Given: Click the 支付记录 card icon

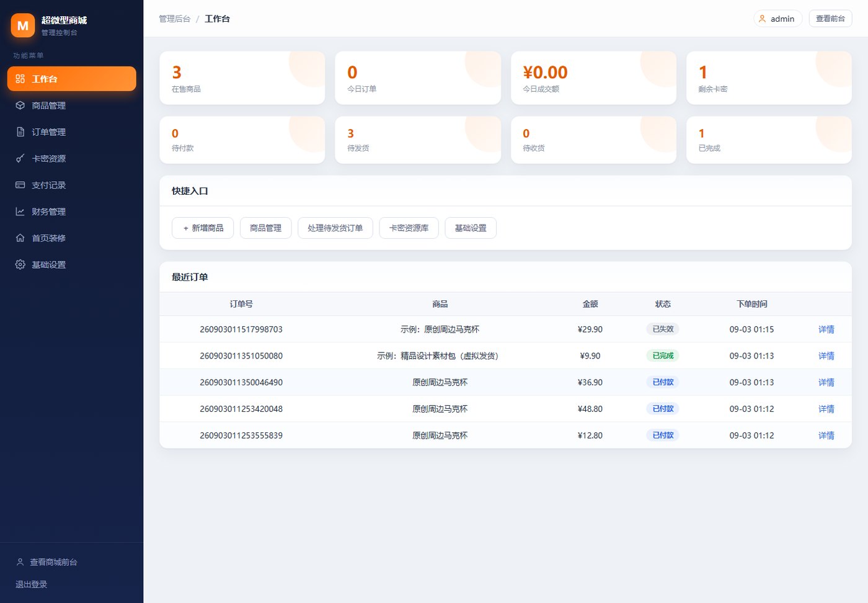Looking at the screenshot, I should click(x=20, y=185).
